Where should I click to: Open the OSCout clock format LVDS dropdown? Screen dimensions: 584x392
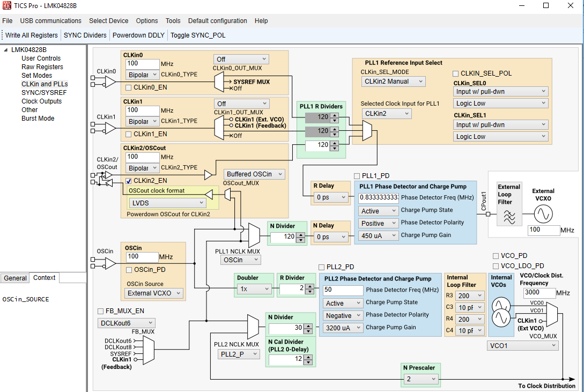pos(168,203)
